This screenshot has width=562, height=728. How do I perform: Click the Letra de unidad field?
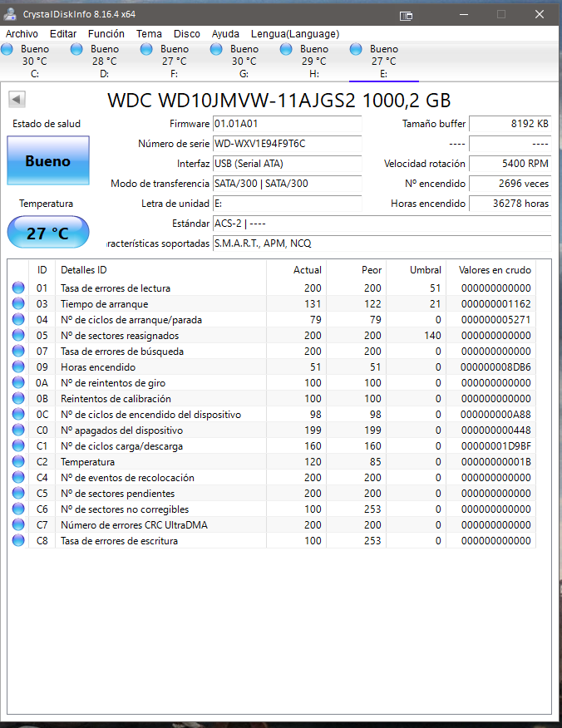287,204
